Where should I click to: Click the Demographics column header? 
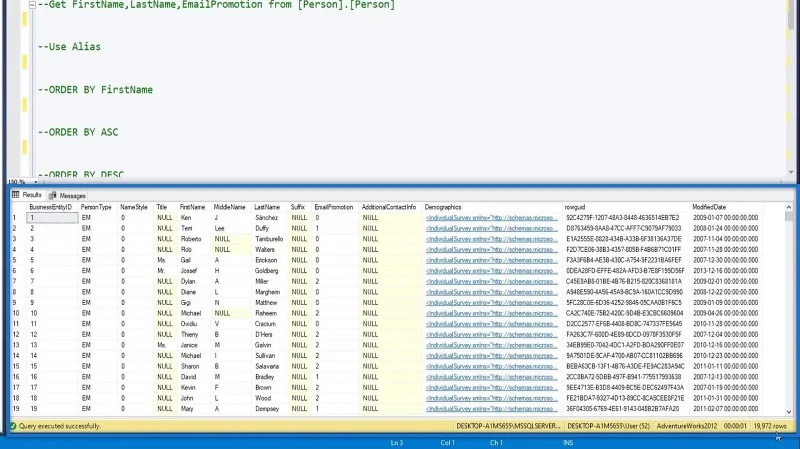pyautogui.click(x=443, y=207)
